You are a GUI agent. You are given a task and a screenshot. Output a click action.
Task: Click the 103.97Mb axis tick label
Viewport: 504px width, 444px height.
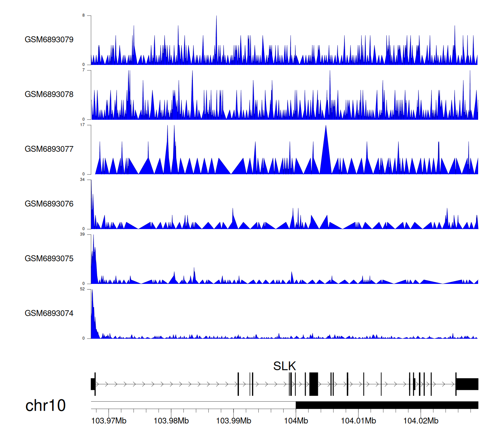tap(109, 421)
